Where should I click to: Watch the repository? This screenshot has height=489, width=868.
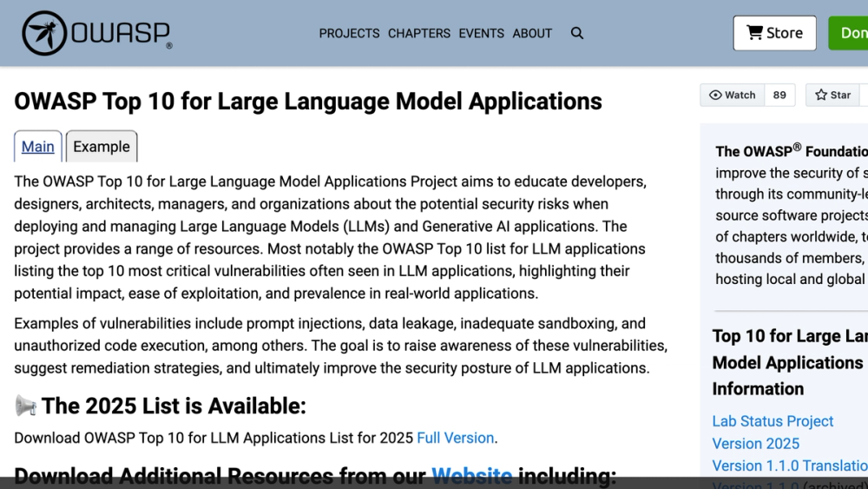tap(733, 95)
